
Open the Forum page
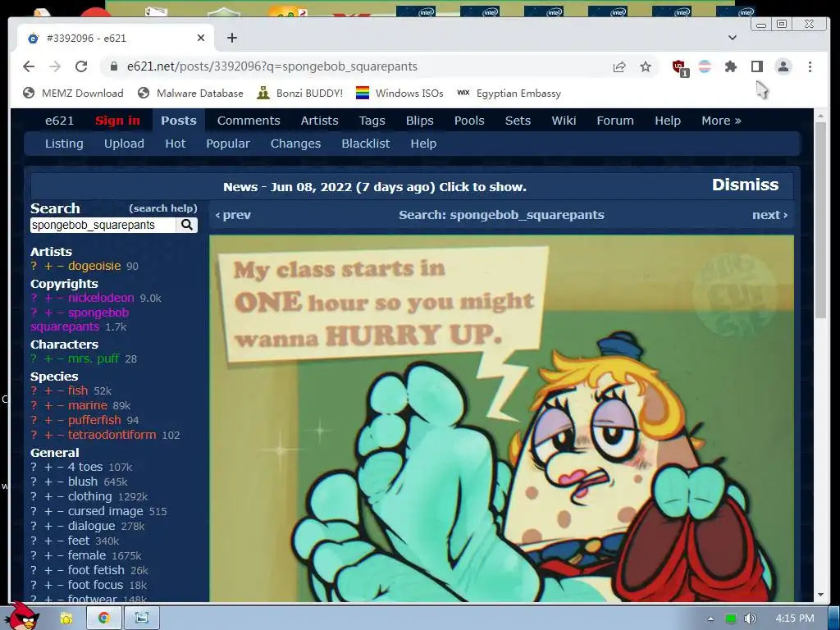[x=615, y=121]
